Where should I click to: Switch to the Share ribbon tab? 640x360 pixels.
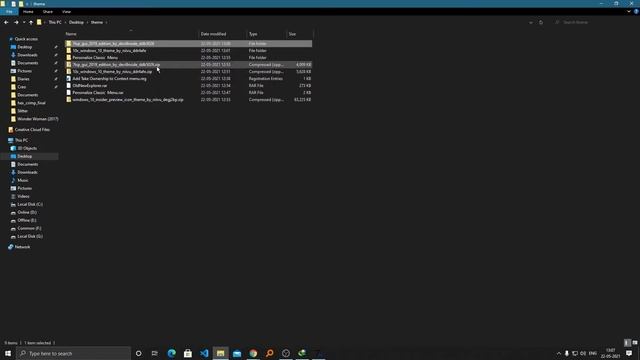pos(48,12)
